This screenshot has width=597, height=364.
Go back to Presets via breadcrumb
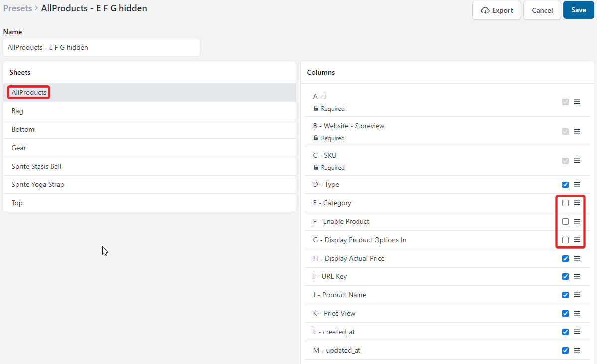click(x=17, y=8)
